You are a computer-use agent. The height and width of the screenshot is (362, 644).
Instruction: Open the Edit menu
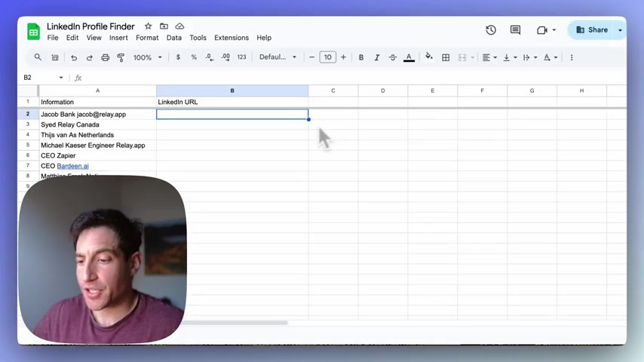[72, 38]
